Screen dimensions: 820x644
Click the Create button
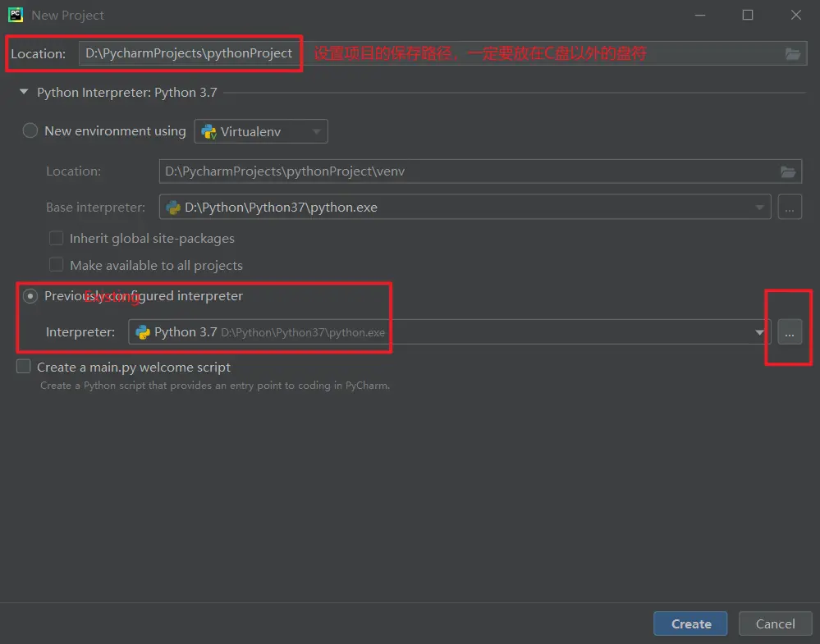pyautogui.click(x=690, y=623)
